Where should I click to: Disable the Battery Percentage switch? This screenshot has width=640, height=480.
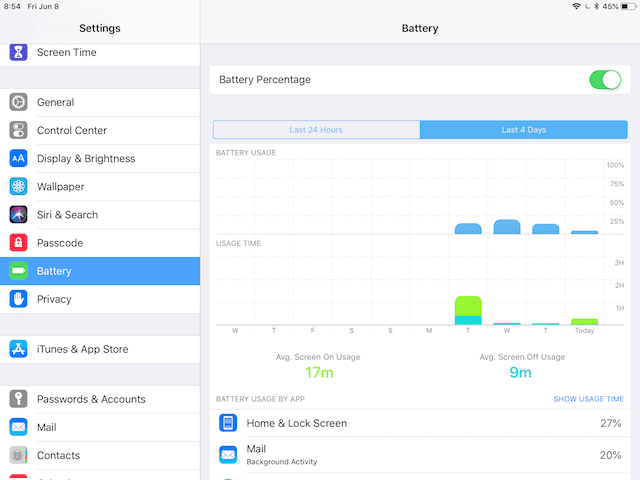604,80
